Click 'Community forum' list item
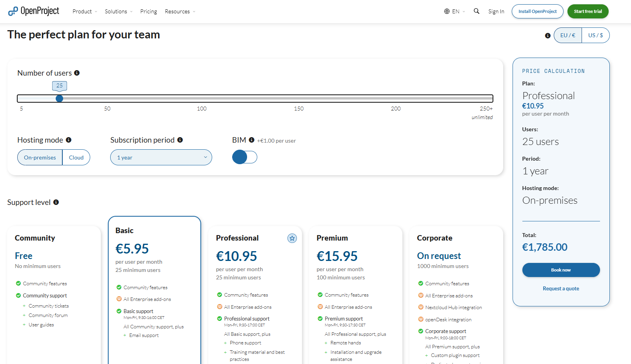The width and height of the screenshot is (631, 364). tap(48, 315)
